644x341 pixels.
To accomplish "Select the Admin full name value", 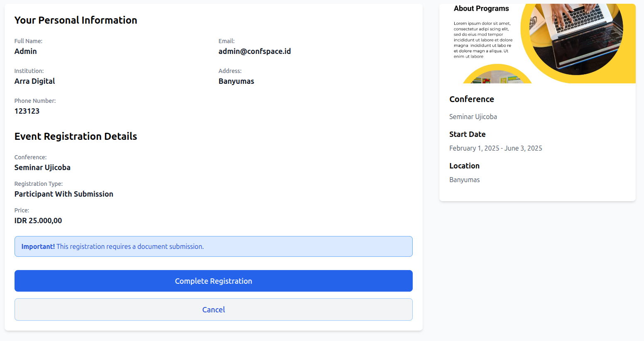I will [x=25, y=51].
